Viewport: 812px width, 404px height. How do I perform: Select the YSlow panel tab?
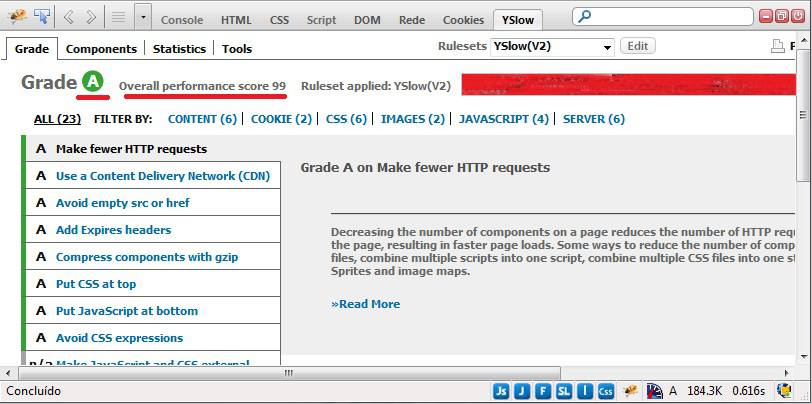pos(518,20)
